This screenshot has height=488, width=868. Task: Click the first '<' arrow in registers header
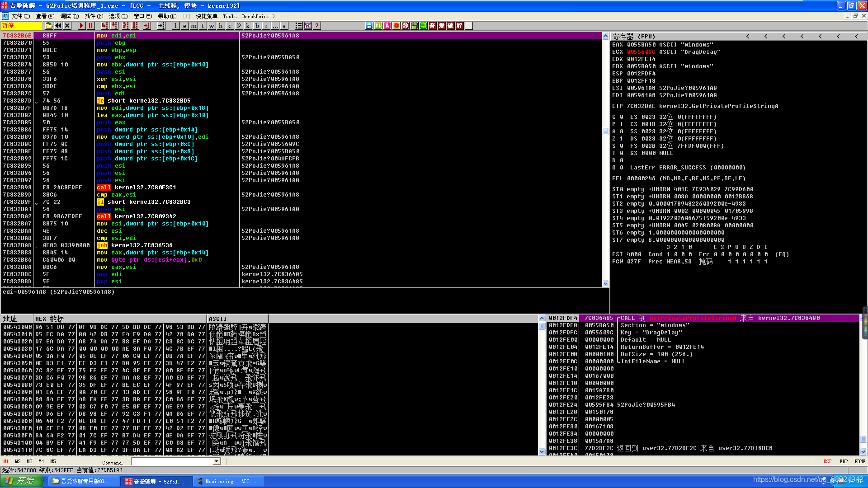[x=748, y=36]
